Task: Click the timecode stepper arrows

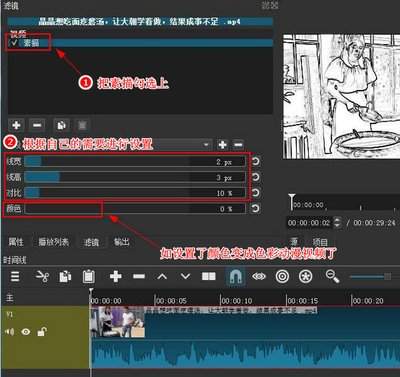Action: pos(338,222)
